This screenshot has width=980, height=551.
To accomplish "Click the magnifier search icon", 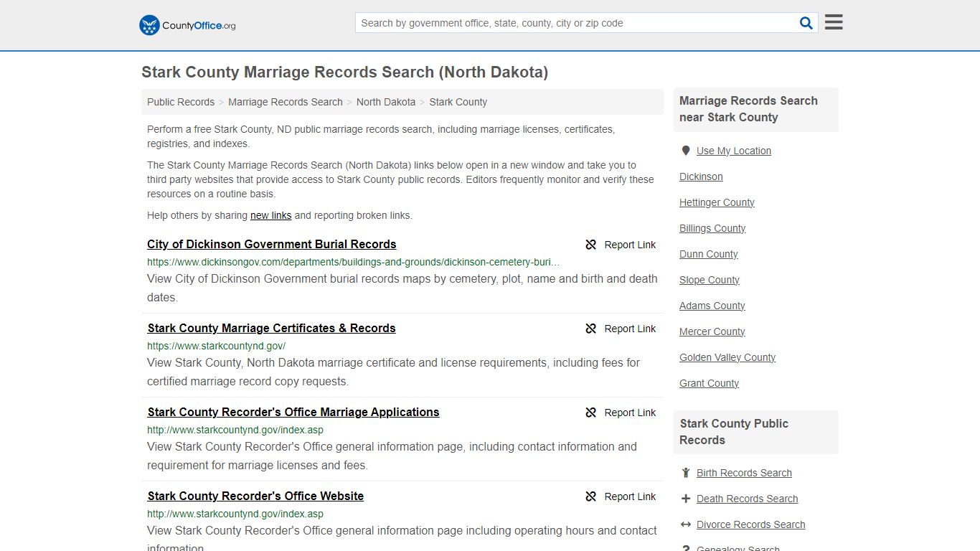I will click(x=806, y=23).
